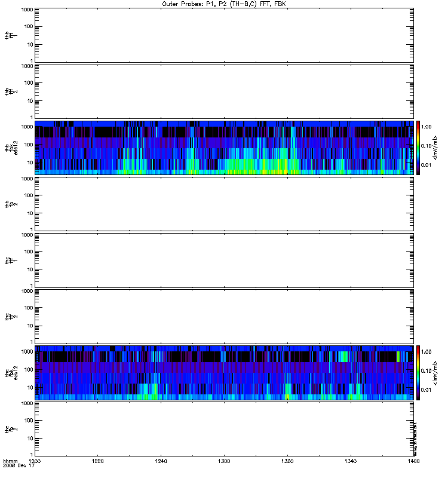Click the 'hhmm' axis unit label
Screen dimensions: 448x478
coord(10,461)
